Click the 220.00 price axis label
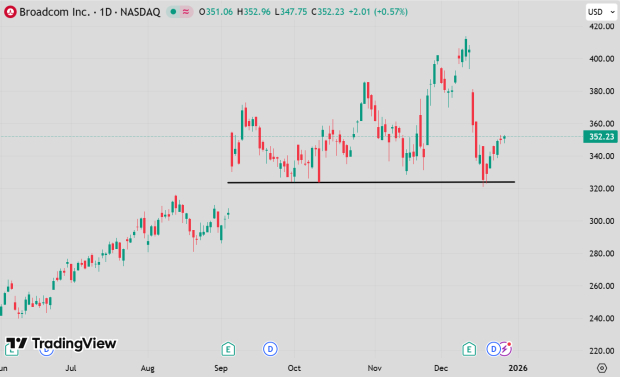This screenshot has height=377, width=620. pyautogui.click(x=602, y=351)
